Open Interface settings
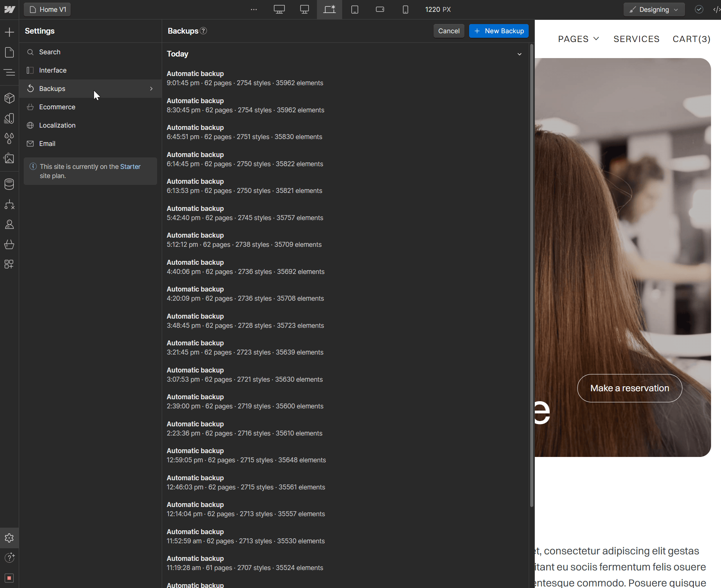This screenshot has width=721, height=588. click(x=91, y=70)
